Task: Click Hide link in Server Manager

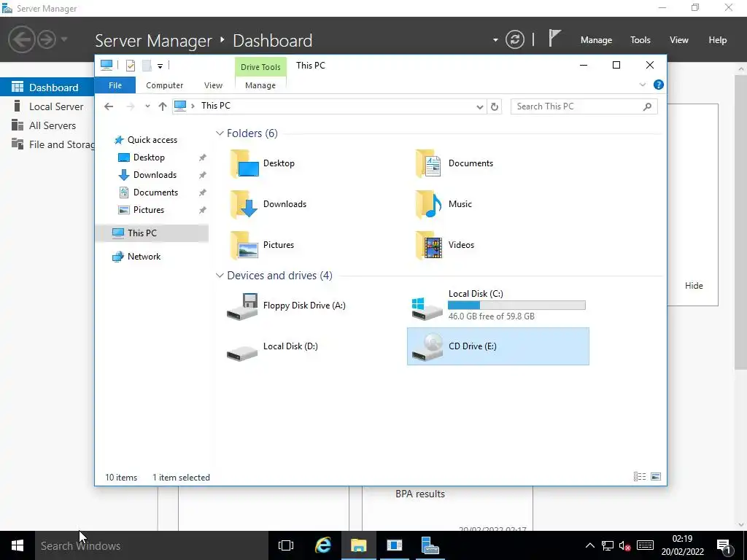Action: click(694, 286)
